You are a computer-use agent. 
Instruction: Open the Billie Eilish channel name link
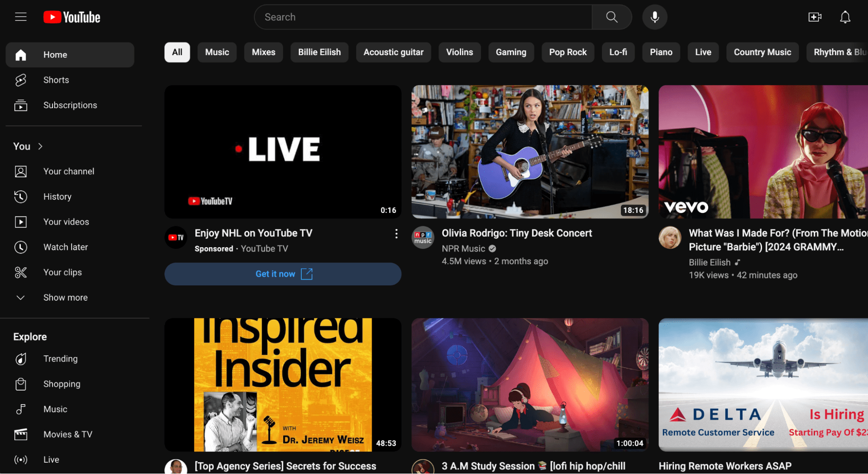coord(710,262)
